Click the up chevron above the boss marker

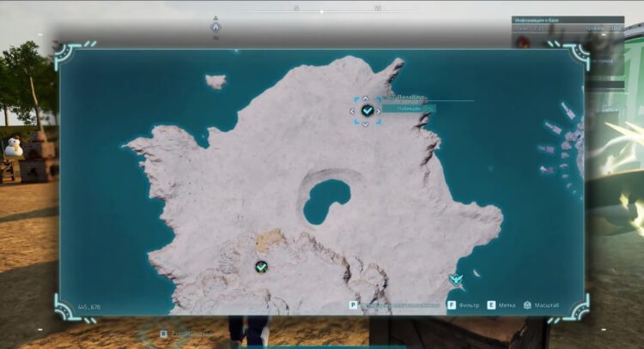tap(366, 98)
